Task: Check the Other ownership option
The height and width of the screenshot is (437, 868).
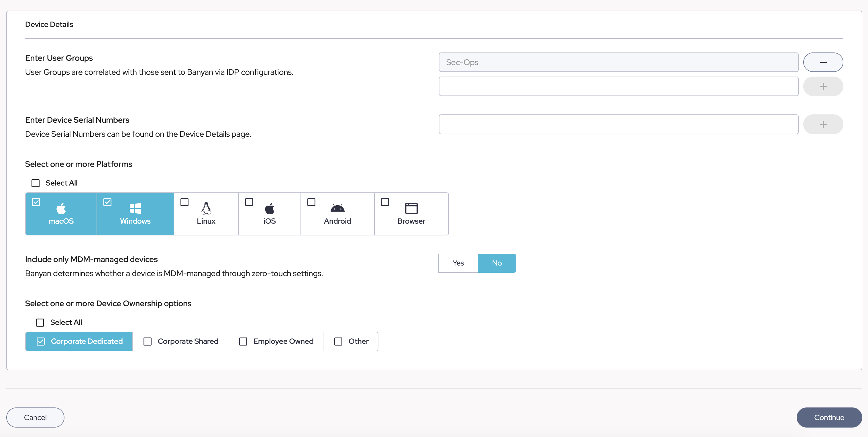Action: (338, 342)
